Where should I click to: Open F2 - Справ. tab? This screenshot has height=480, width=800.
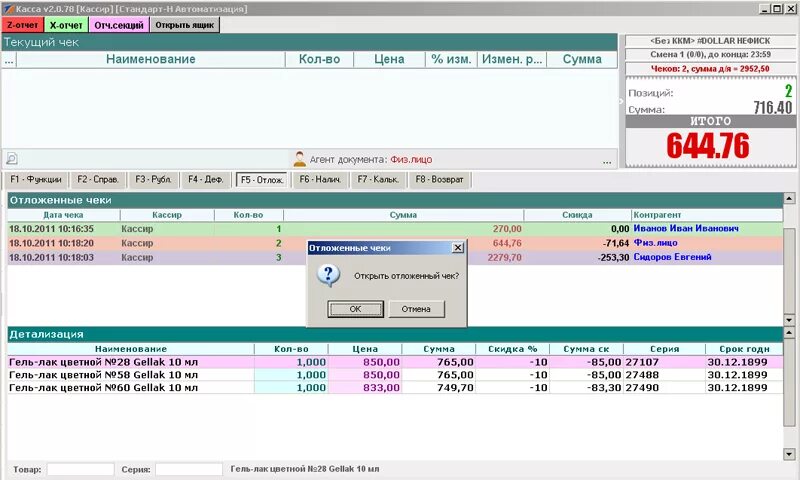98,180
